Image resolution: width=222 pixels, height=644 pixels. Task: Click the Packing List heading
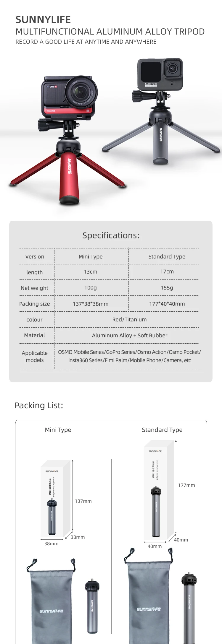(39, 405)
